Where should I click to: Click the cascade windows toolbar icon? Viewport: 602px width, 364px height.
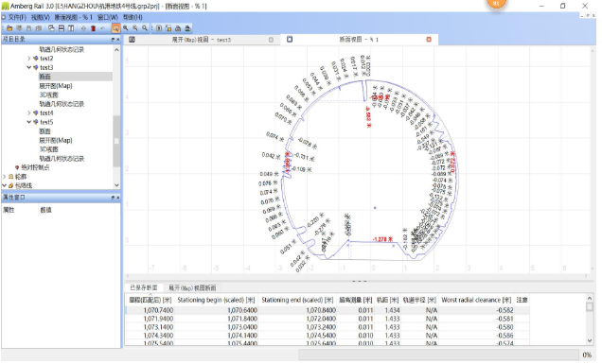point(51,28)
